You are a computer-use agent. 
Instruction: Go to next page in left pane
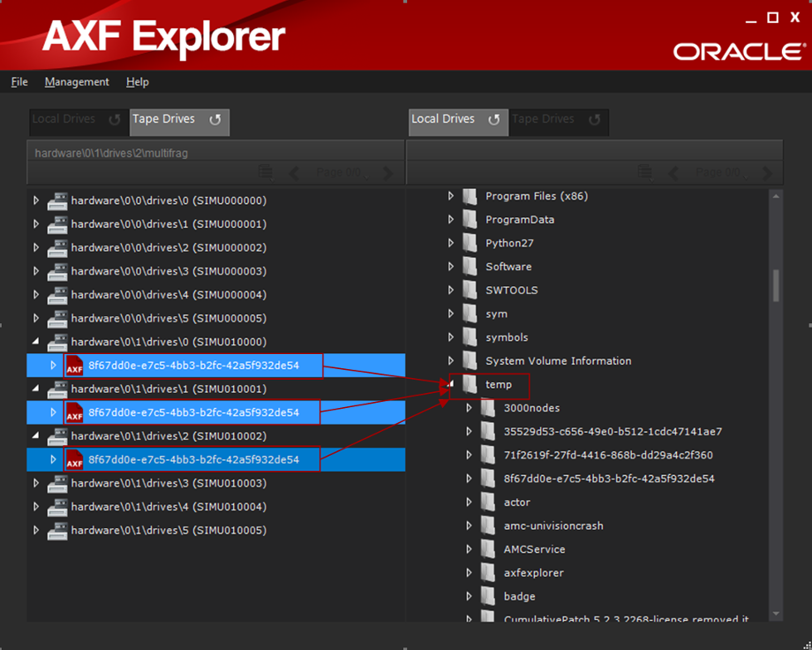[387, 172]
